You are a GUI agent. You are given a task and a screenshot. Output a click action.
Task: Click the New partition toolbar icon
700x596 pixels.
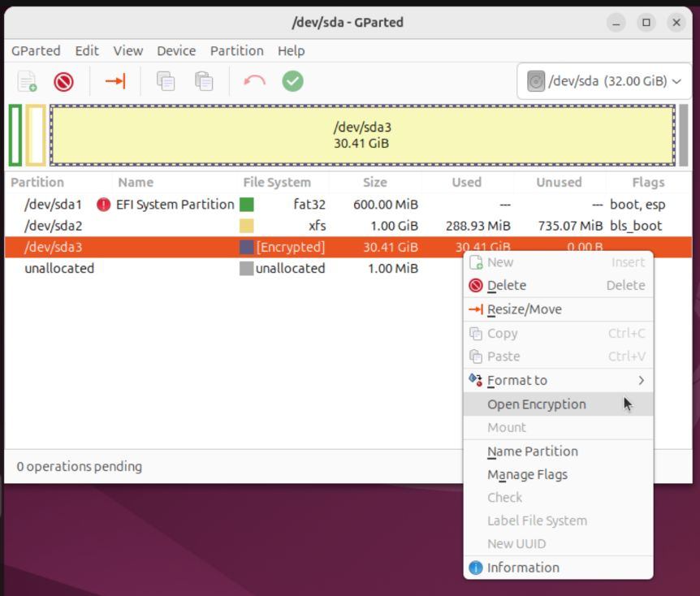click(27, 81)
